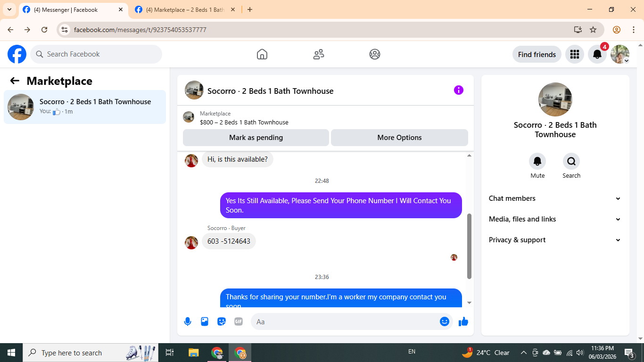Click Mark as pending button
Image resolution: width=644 pixels, height=362 pixels.
(256, 138)
